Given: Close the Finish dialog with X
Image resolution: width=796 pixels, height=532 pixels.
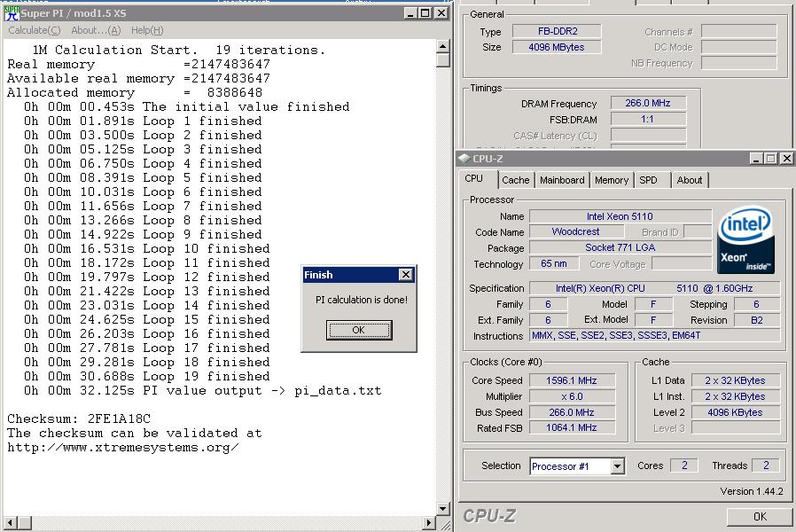Looking at the screenshot, I should 406,275.
